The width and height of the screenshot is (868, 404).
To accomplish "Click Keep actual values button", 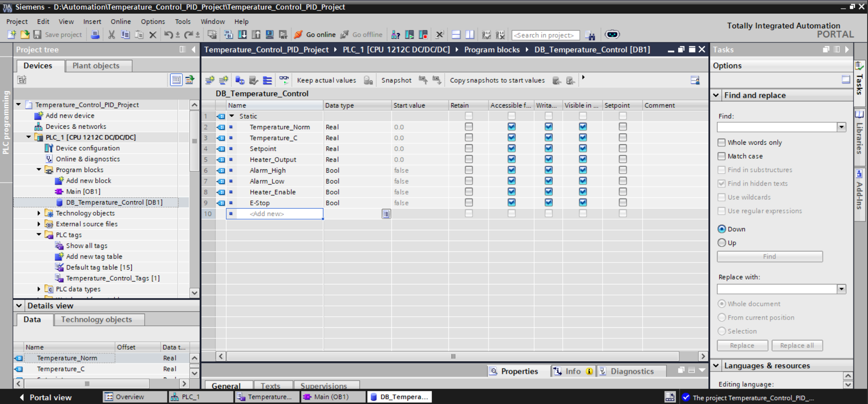I will (x=326, y=80).
